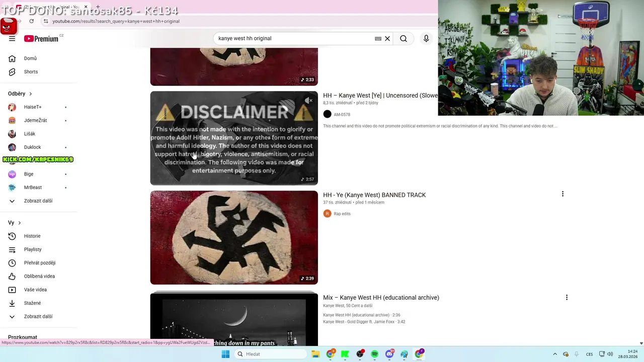Click the Rap edits channel avatar
The image size is (644, 362).
click(327, 214)
